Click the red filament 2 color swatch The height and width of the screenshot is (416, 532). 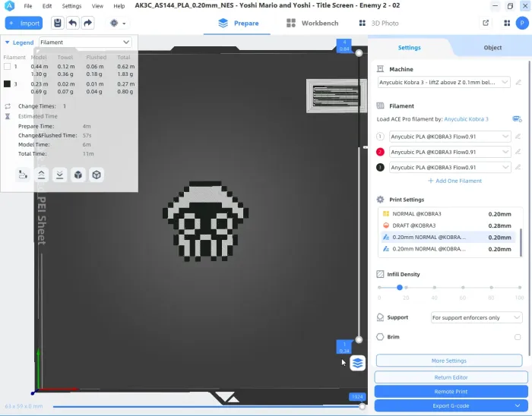click(380, 152)
